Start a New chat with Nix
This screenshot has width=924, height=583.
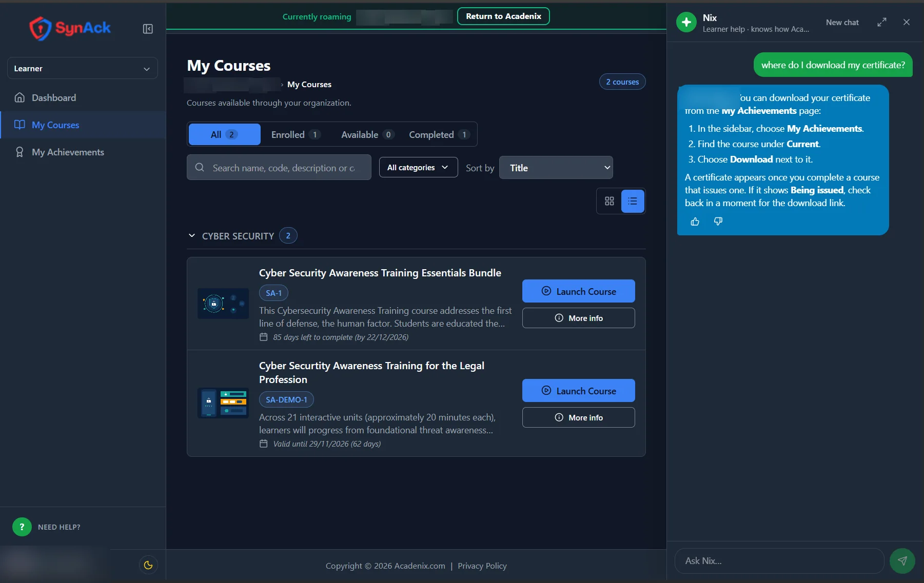pyautogui.click(x=842, y=22)
